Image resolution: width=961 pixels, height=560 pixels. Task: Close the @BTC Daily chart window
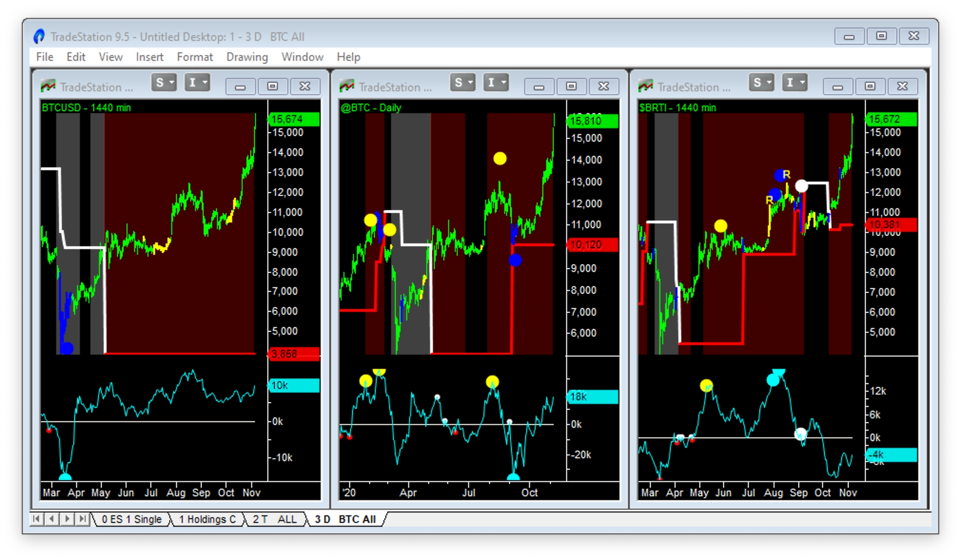pos(604,87)
